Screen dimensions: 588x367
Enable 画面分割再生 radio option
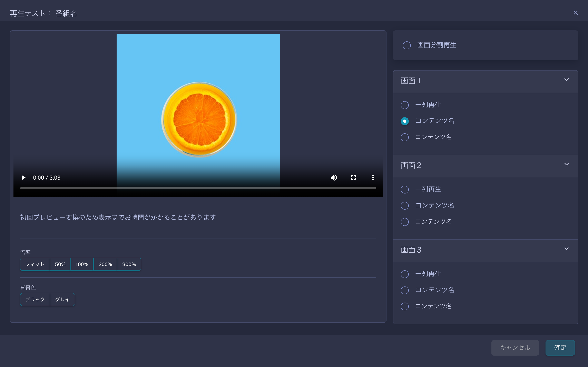pyautogui.click(x=406, y=45)
